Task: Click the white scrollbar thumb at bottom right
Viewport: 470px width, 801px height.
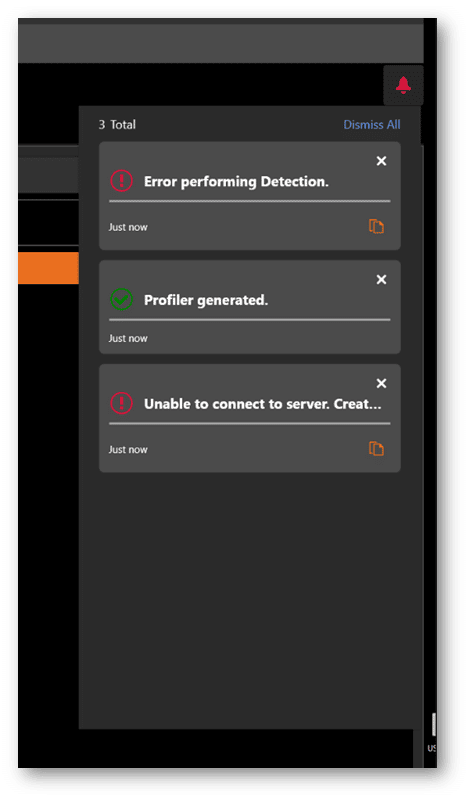Action: 434,724
